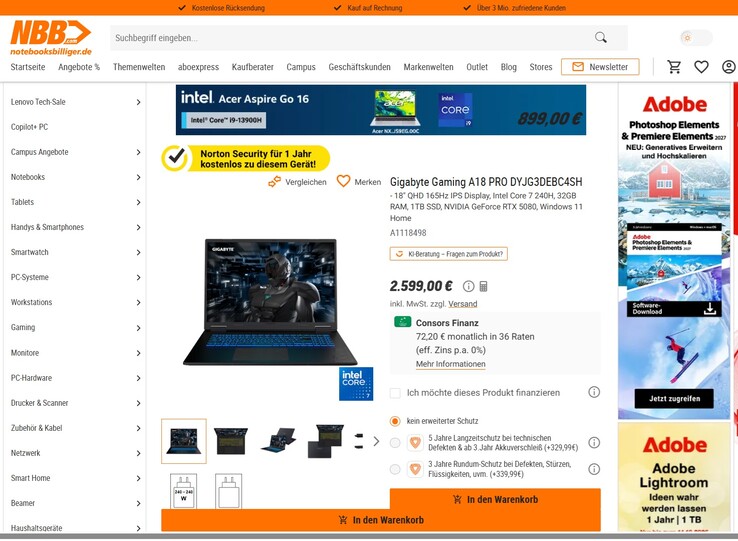Select the 3 Jahre Rundum-Schutz radio option

(395, 469)
